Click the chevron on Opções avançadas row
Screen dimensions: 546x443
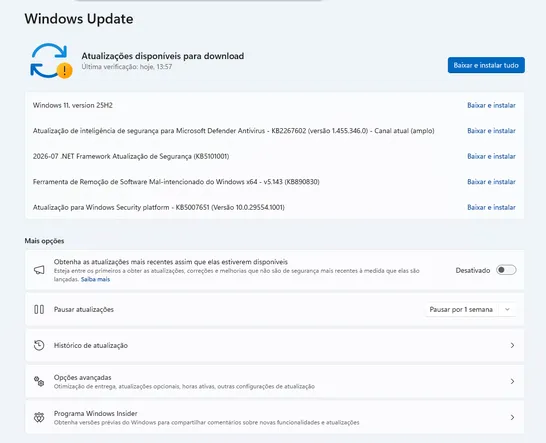coord(512,381)
